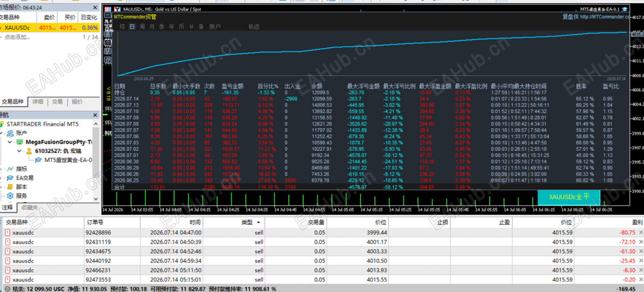Click the Navigator panel's scroll down arrow
Viewport: 644px width, 292px height.
click(96, 199)
